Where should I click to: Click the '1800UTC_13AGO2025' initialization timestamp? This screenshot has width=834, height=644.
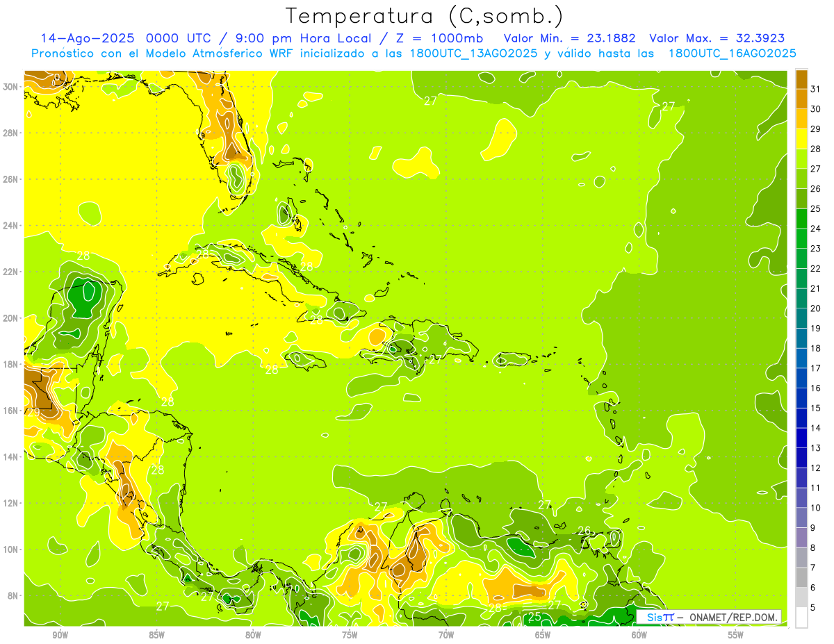point(473,53)
